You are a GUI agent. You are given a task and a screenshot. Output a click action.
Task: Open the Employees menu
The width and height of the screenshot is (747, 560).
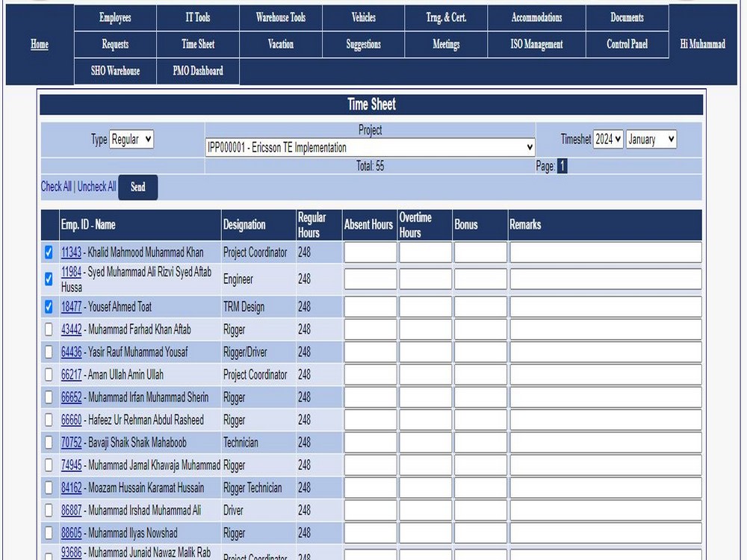click(115, 18)
